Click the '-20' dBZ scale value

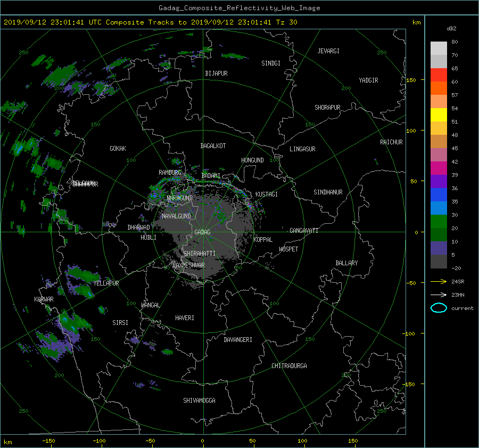click(x=456, y=268)
